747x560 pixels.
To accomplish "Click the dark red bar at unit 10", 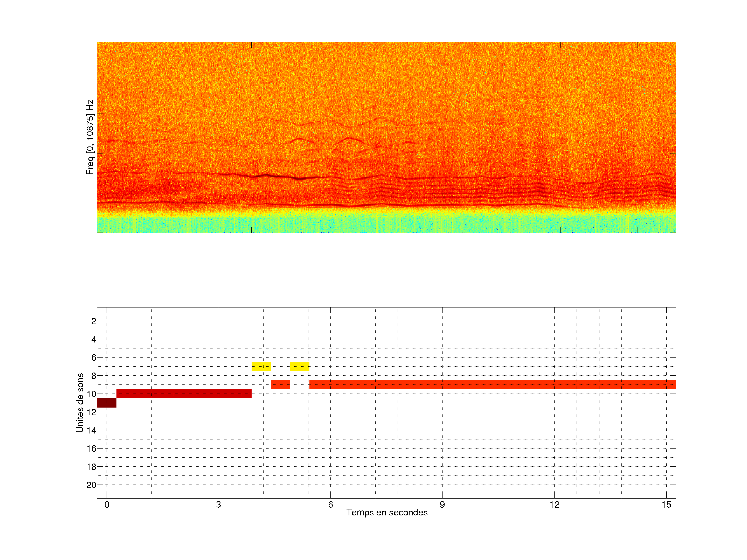I will click(184, 394).
